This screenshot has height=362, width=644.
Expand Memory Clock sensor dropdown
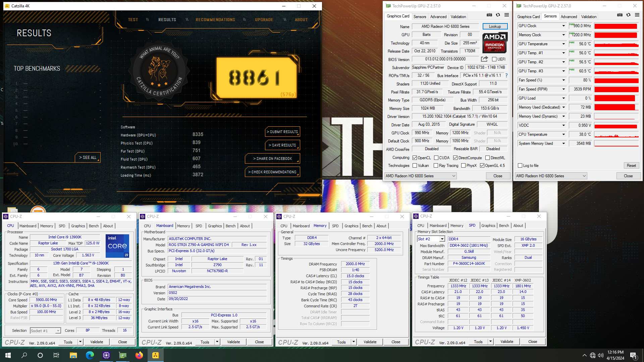(563, 35)
